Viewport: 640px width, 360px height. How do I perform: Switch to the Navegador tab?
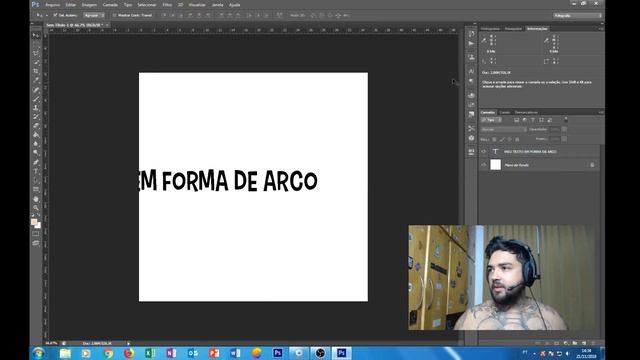[x=513, y=29]
